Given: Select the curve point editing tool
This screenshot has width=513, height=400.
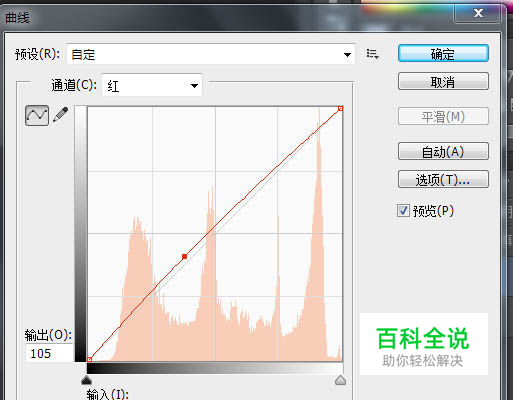Looking at the screenshot, I should 37,115.
